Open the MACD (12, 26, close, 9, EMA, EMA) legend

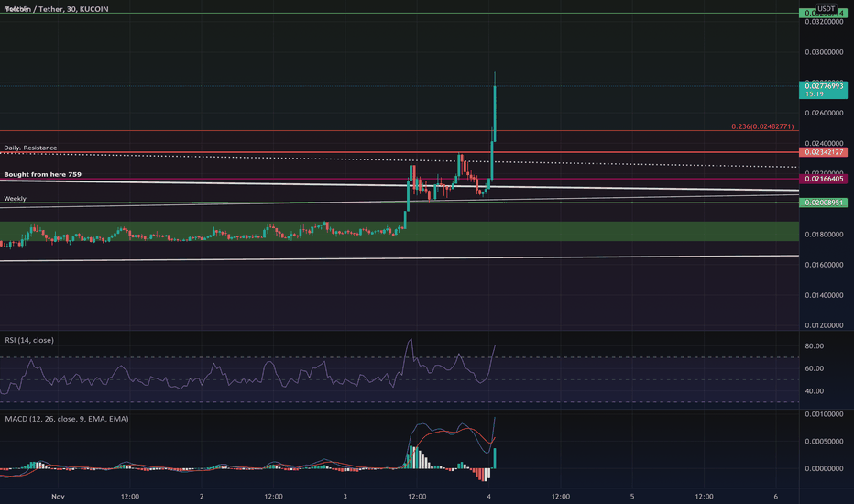point(67,419)
